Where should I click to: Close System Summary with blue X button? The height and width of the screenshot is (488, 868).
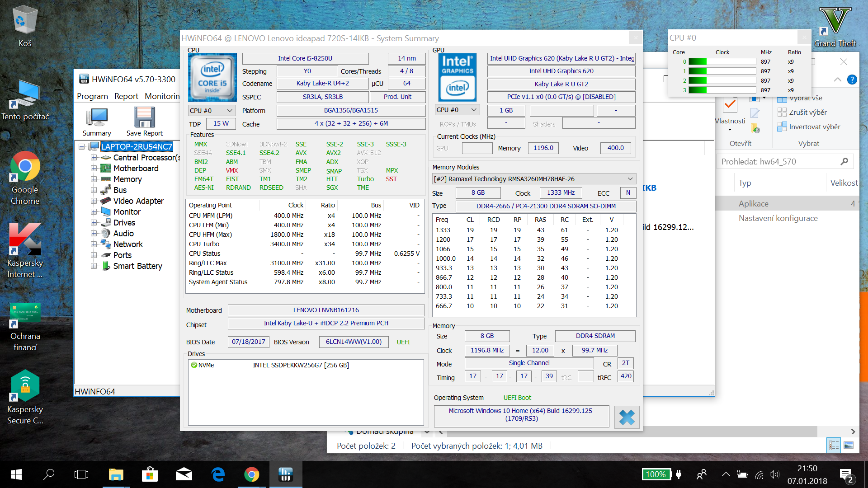coord(627,417)
